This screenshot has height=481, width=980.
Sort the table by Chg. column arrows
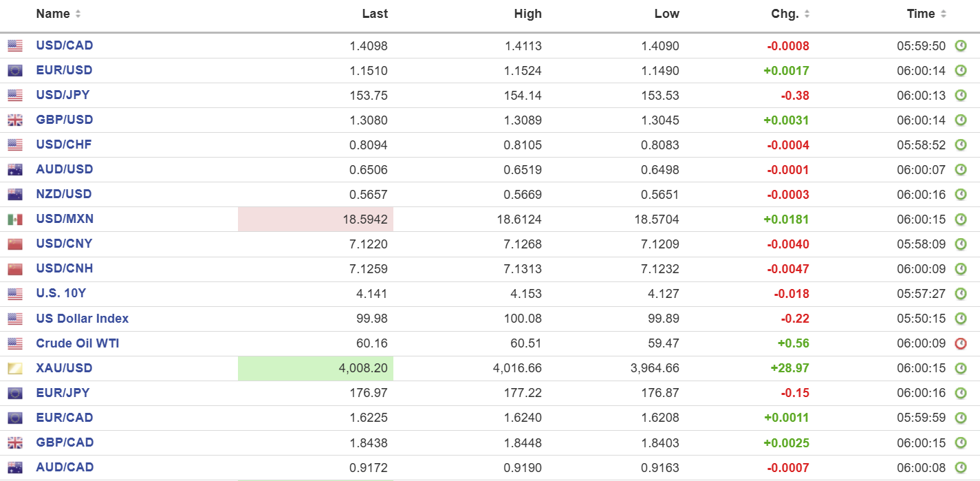(807, 14)
